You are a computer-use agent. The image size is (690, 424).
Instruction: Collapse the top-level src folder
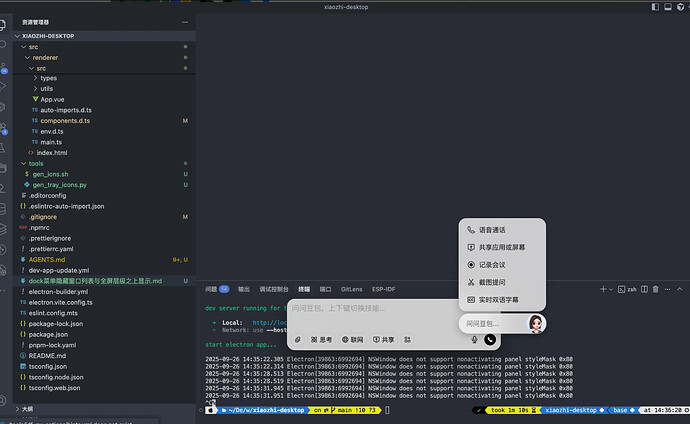point(104,47)
